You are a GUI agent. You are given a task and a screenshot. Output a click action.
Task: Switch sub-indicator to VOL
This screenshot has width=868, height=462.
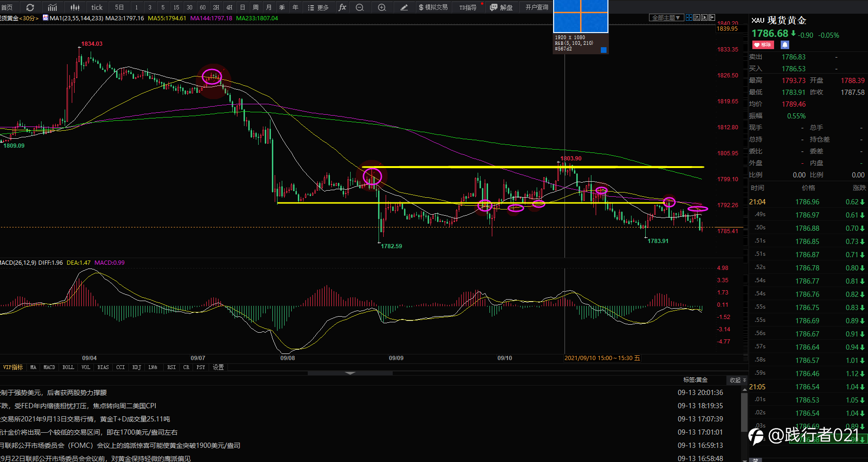[85, 367]
